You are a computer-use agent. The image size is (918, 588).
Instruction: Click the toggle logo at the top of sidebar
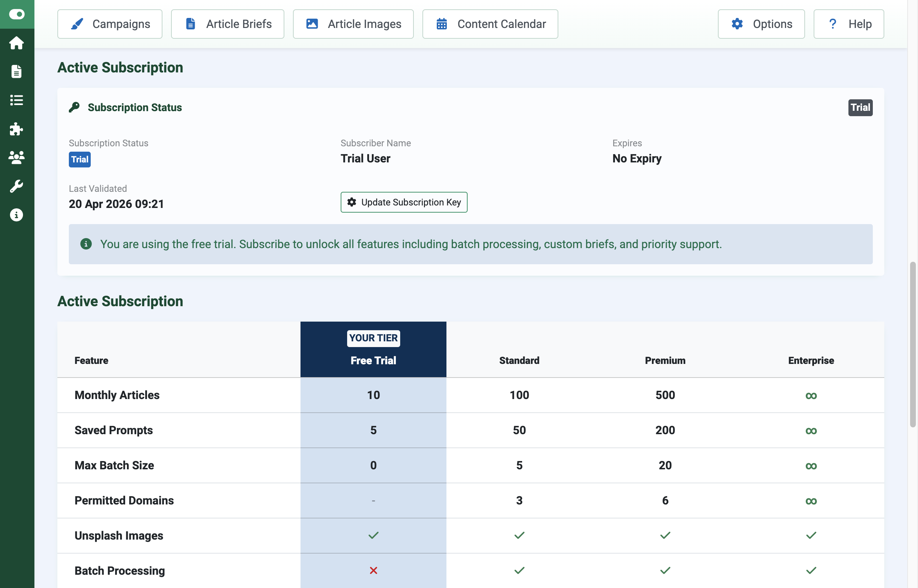click(x=17, y=14)
